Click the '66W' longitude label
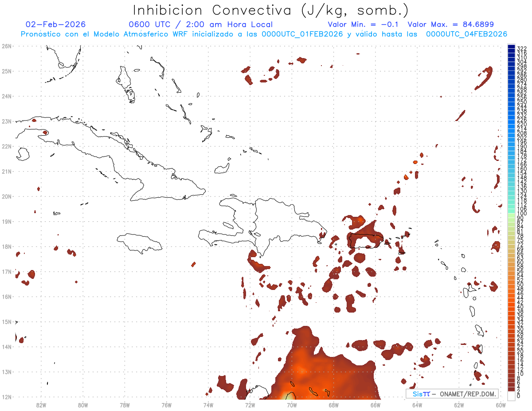The height and width of the screenshot is (411, 532). pos(376,405)
